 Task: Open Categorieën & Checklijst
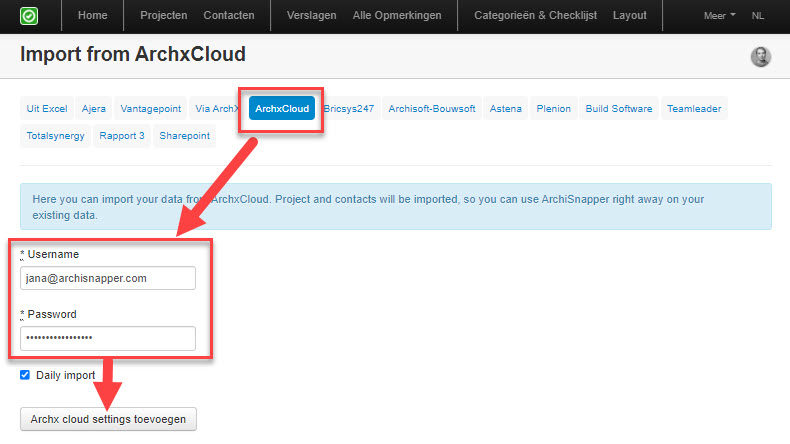pyautogui.click(x=536, y=16)
